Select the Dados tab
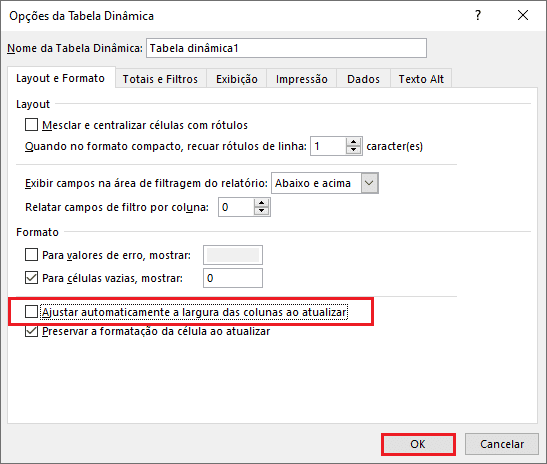 (x=363, y=79)
